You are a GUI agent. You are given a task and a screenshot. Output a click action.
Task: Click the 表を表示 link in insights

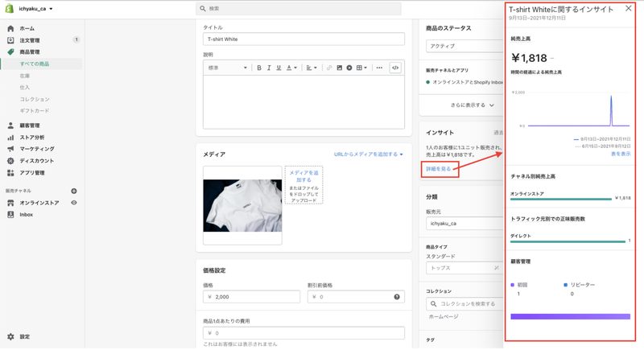(x=621, y=154)
